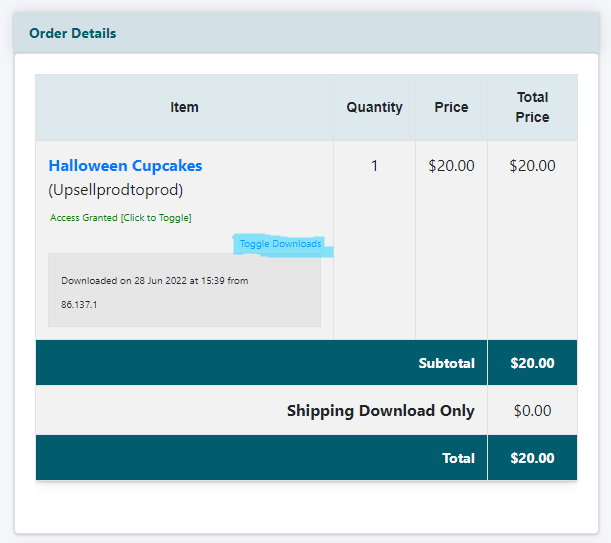Image resolution: width=611 pixels, height=543 pixels.
Task: Click the Subtotal label
Action: pyautogui.click(x=447, y=363)
